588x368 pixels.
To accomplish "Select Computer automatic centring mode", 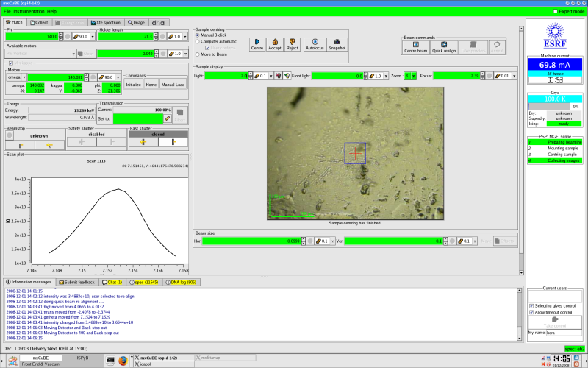I will 198,41.
